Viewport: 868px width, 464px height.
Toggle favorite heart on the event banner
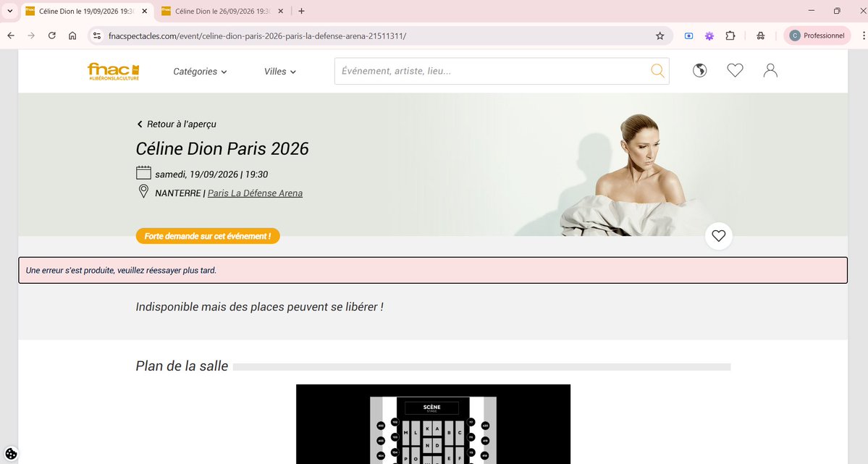coord(718,235)
